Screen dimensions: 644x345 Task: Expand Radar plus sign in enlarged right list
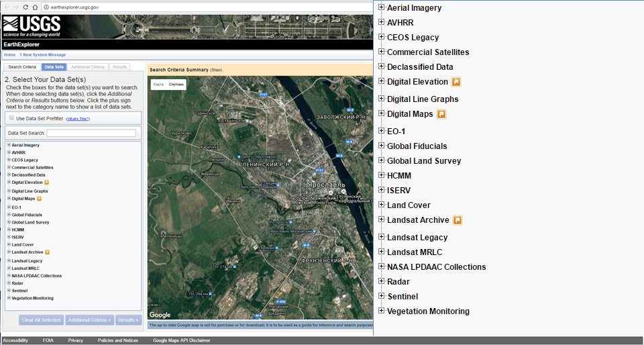click(381, 281)
